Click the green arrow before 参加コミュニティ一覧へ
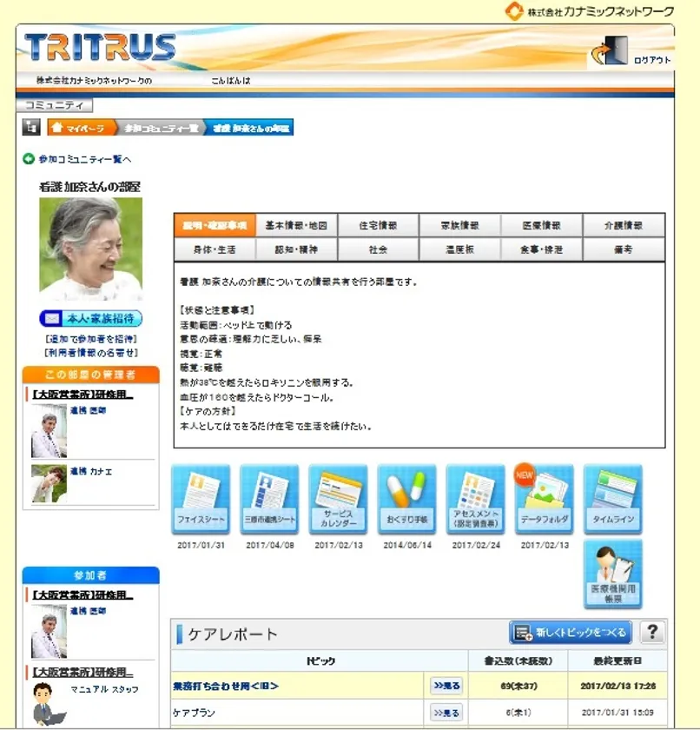 [29, 159]
